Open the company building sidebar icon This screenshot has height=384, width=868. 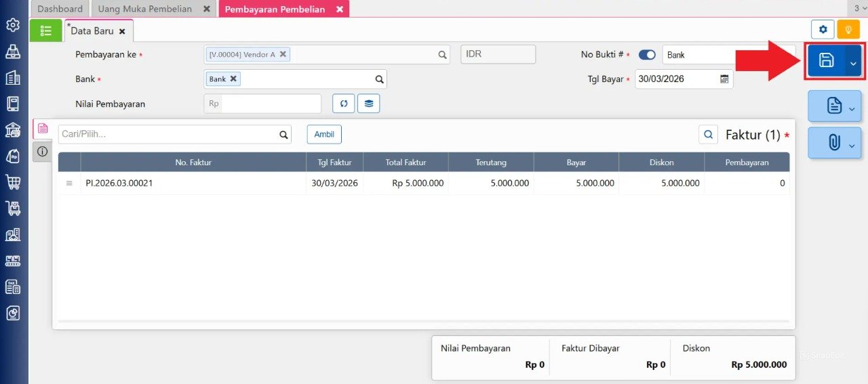(12, 78)
